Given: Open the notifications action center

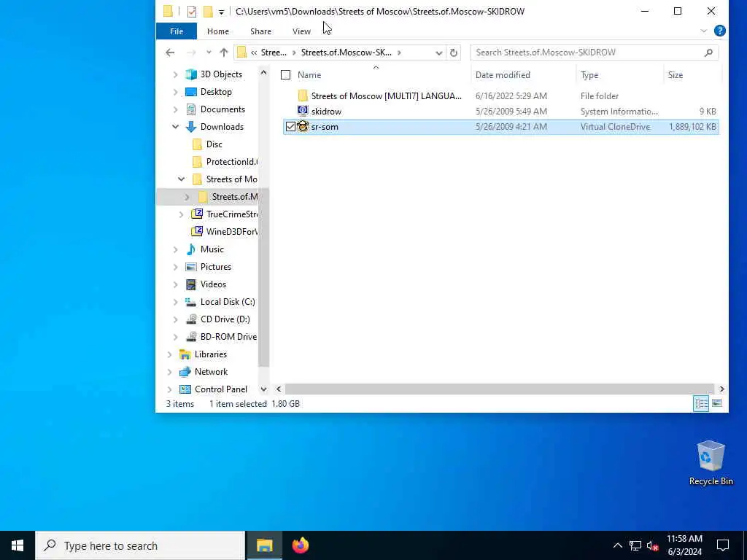Looking at the screenshot, I should tap(723, 545).
